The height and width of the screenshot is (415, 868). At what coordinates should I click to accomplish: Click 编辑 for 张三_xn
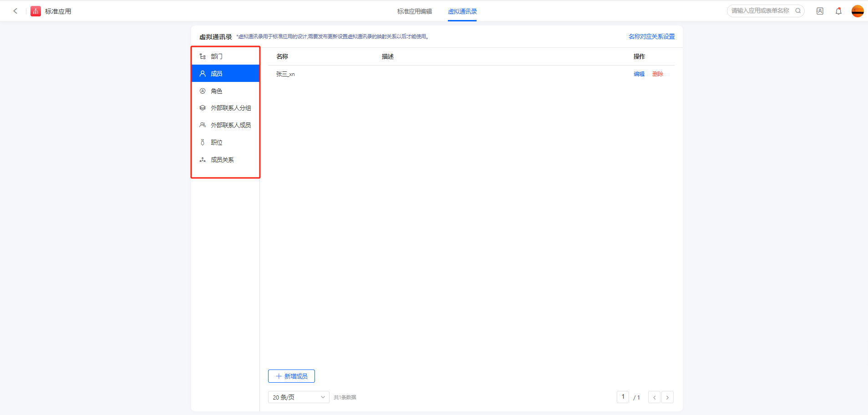(639, 74)
